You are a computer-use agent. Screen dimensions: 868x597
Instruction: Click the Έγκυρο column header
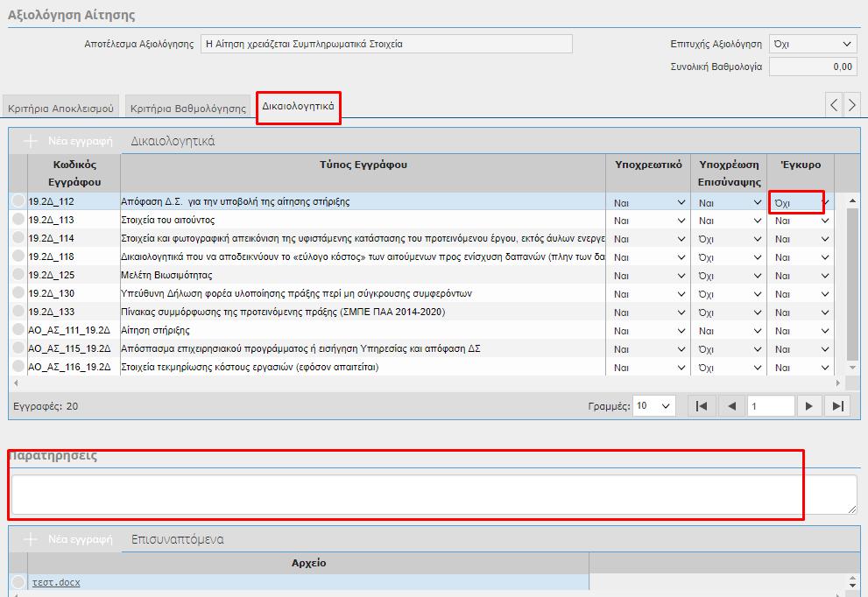click(801, 173)
